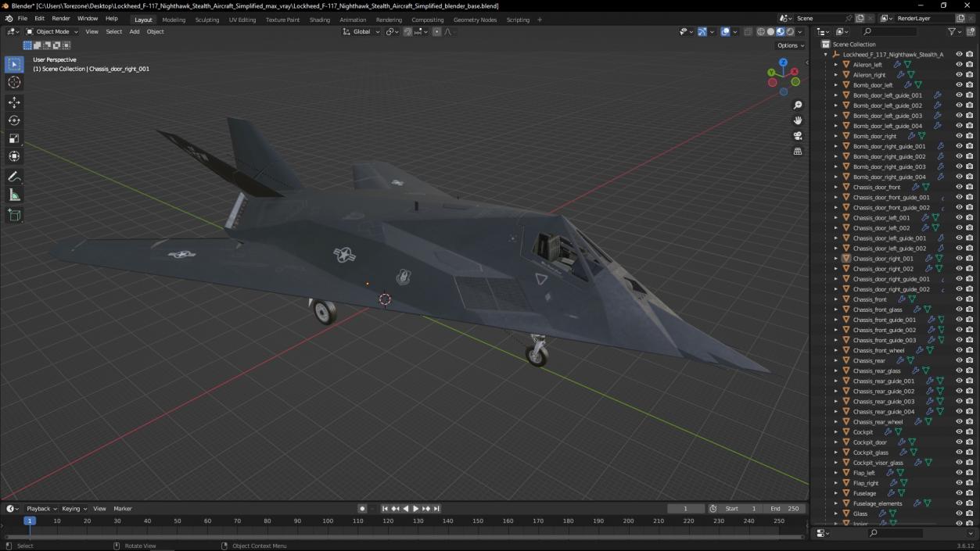
Task: Select the Move tool in the toolbar
Action: tap(14, 102)
